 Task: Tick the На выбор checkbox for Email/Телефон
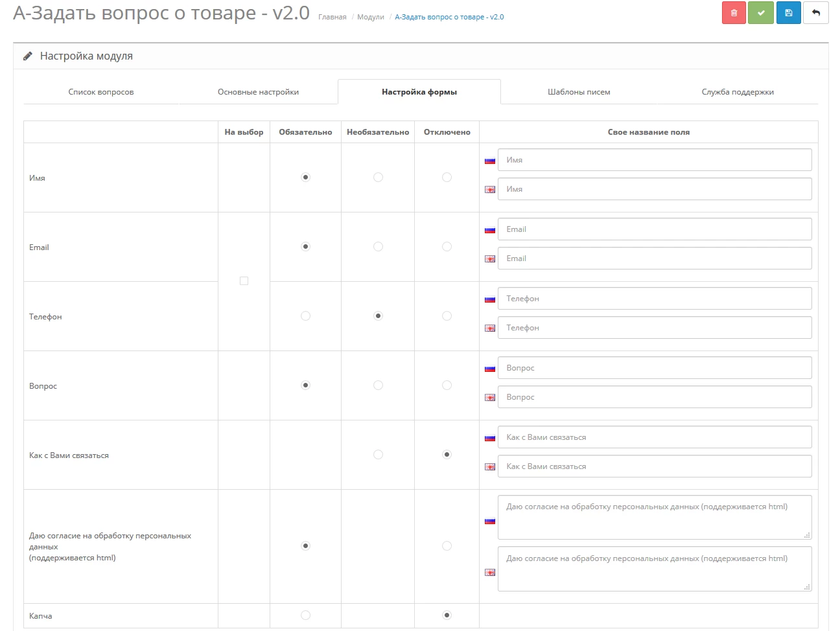(244, 281)
